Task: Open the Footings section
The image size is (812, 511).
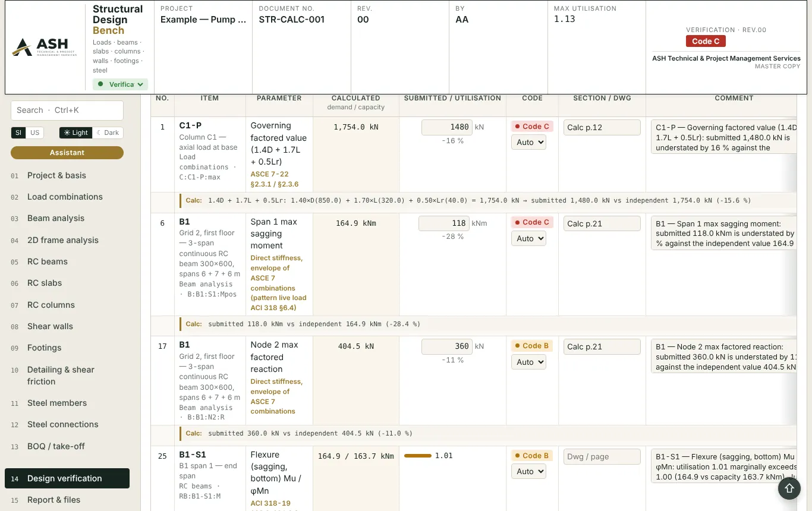Action: tap(67, 348)
